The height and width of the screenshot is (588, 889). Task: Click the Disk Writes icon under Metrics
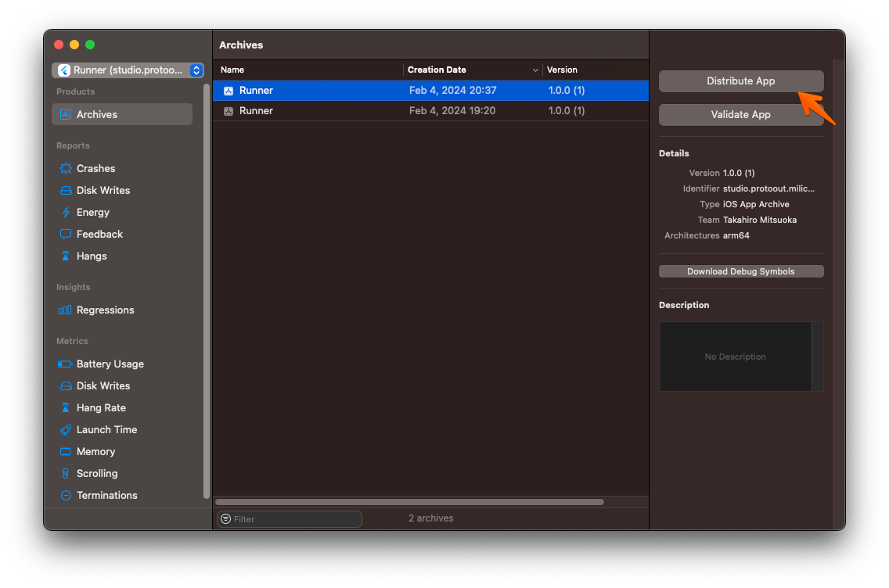click(66, 385)
